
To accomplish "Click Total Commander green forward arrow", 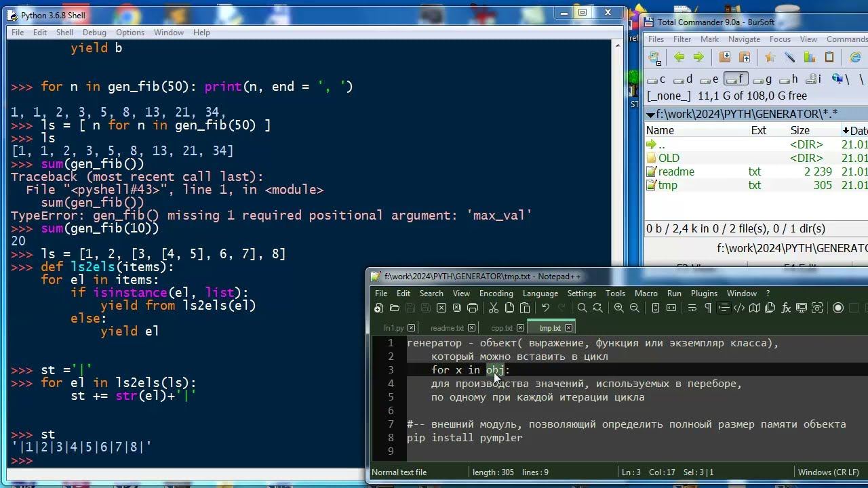I will click(698, 57).
